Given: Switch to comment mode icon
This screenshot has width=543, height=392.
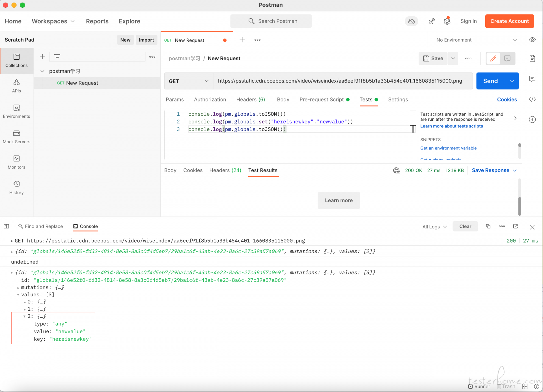Looking at the screenshot, I should pos(507,59).
